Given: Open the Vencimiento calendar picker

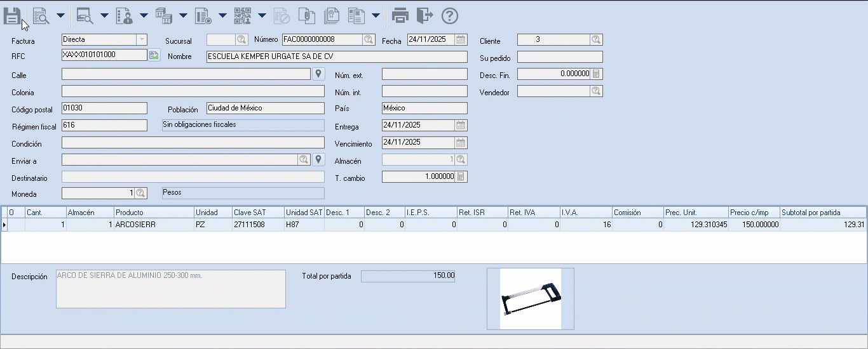Looking at the screenshot, I should tap(461, 143).
